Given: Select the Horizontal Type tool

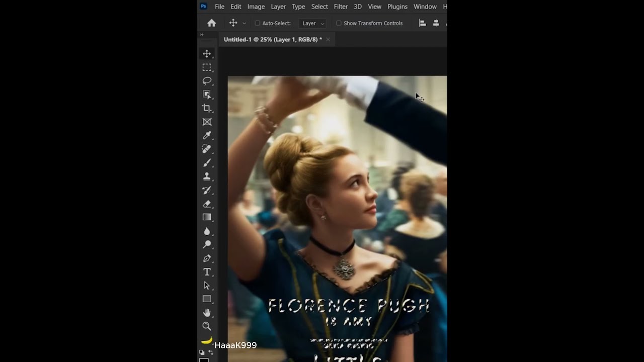Looking at the screenshot, I should click(x=207, y=271).
